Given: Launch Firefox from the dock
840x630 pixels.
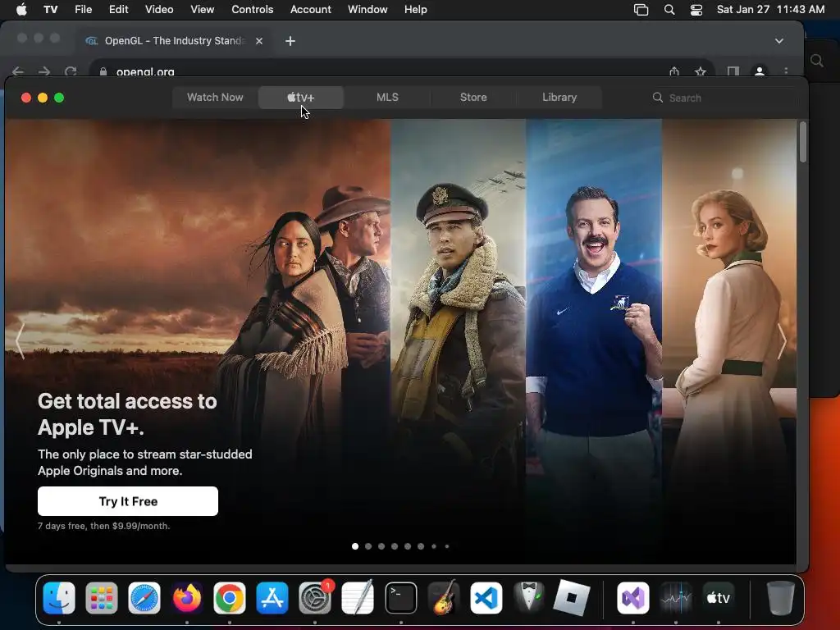Looking at the screenshot, I should click(x=187, y=598).
